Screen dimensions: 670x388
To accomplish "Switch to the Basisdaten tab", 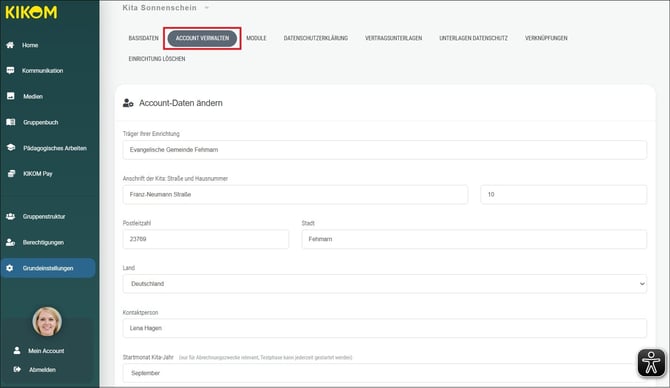I will point(144,38).
